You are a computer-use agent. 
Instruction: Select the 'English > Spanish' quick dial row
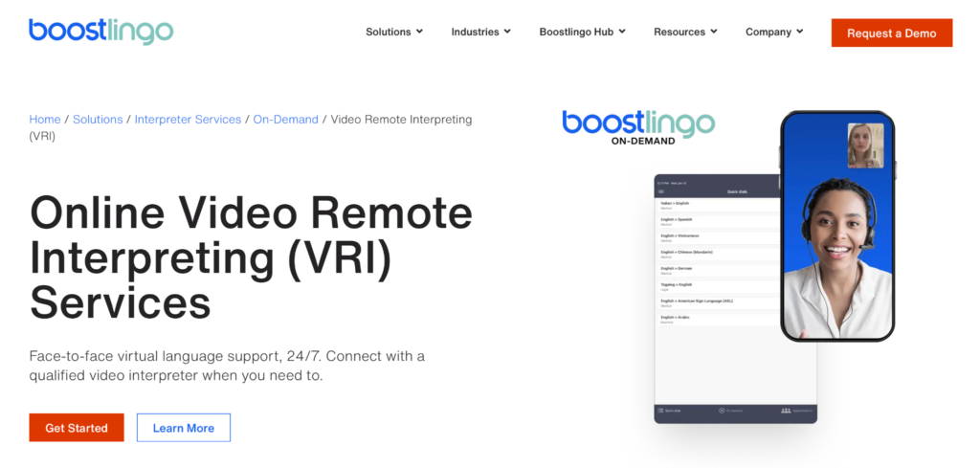(718, 221)
